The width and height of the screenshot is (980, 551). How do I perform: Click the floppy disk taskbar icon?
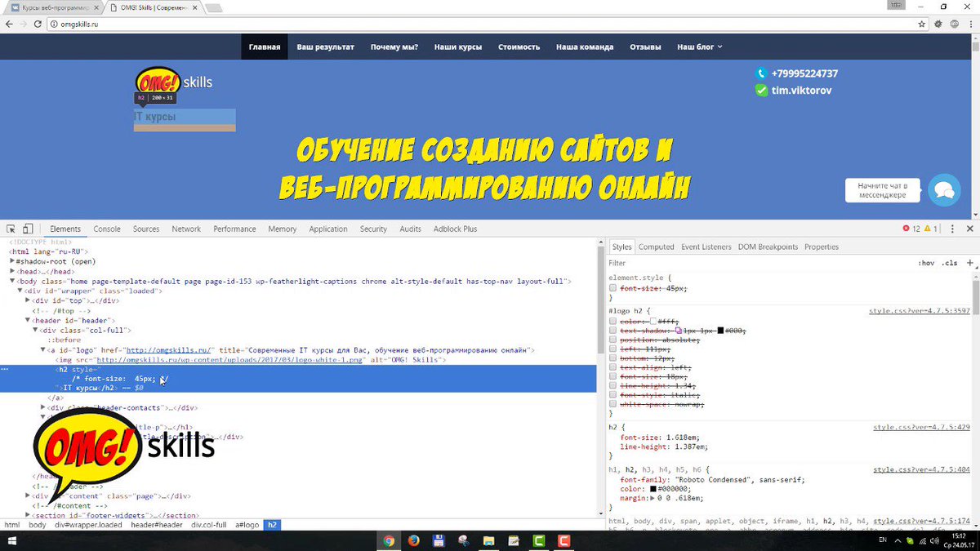pyautogui.click(x=439, y=540)
